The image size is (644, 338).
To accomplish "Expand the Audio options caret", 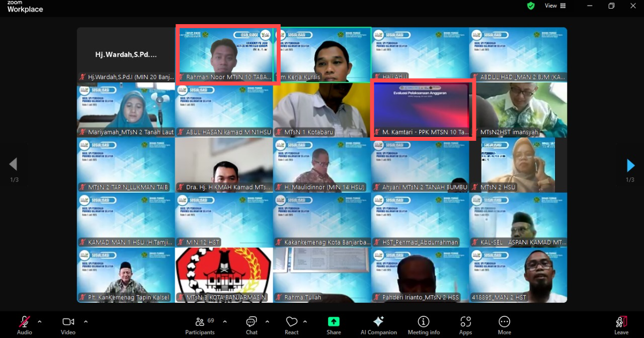I will (40, 321).
